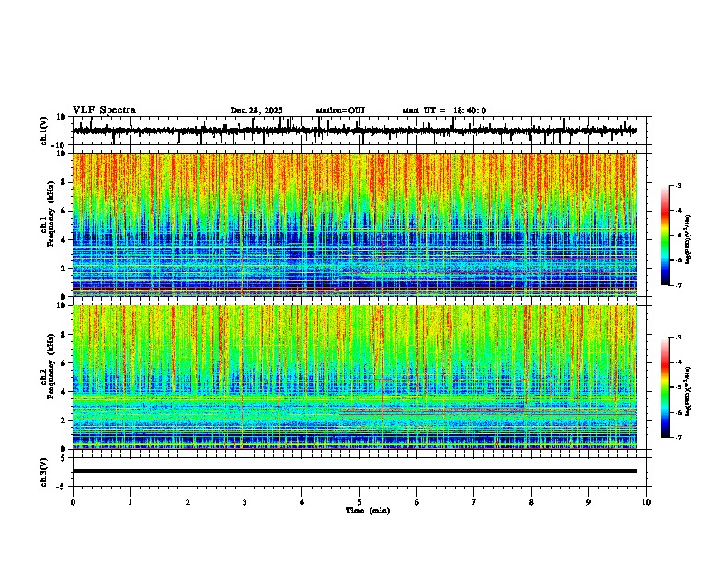Image resolution: width=728 pixels, height=563 pixels.
Task: Click the "6" kHz tick on ch.2 frequency axis
Action: click(64, 363)
